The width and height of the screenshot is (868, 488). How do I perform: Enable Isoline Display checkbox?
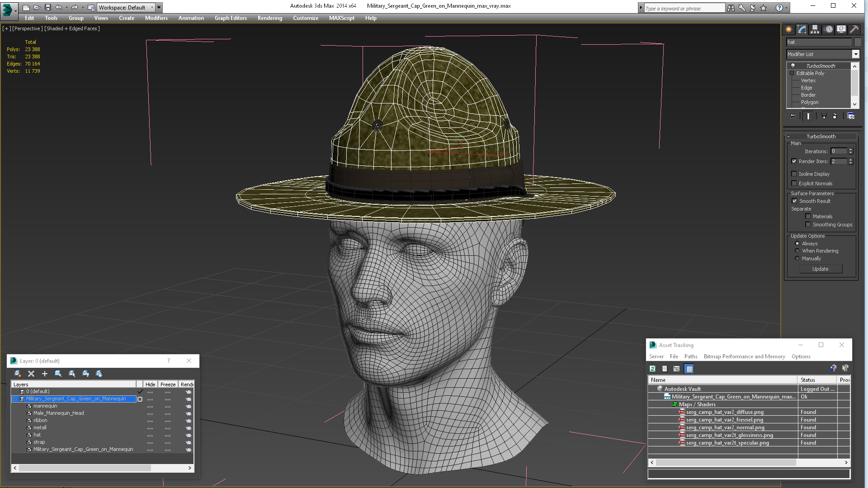pyautogui.click(x=794, y=174)
